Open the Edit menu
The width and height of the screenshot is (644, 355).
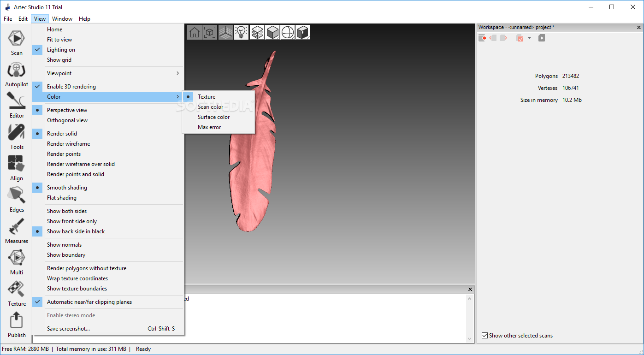coord(23,19)
